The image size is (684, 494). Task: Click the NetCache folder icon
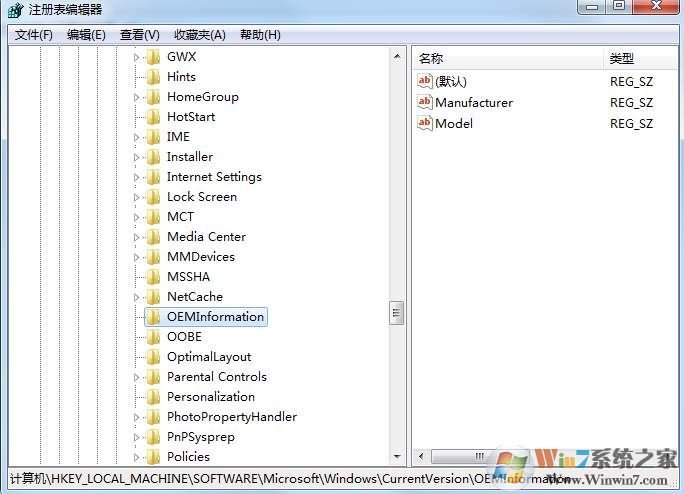[154, 297]
